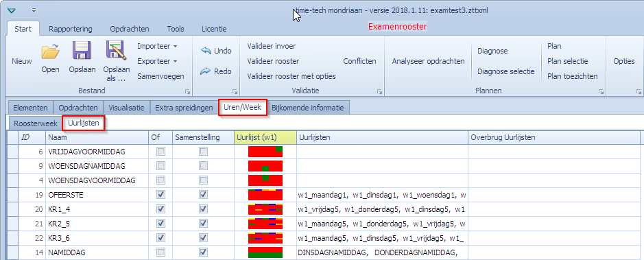This screenshot has width=644, height=260.
Task: Check the Of checkbox for NAMIDDAG
Action: tap(160, 252)
